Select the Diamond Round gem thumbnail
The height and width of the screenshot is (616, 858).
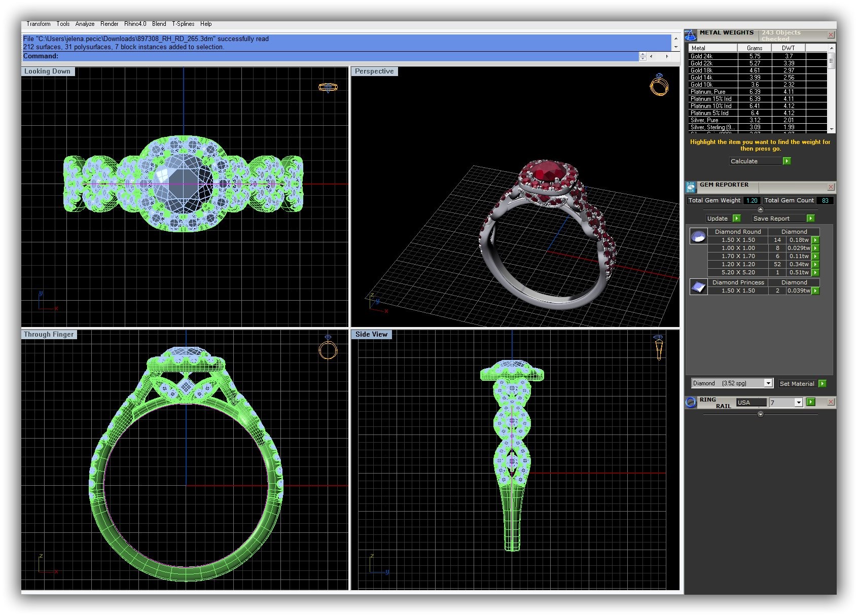(698, 236)
